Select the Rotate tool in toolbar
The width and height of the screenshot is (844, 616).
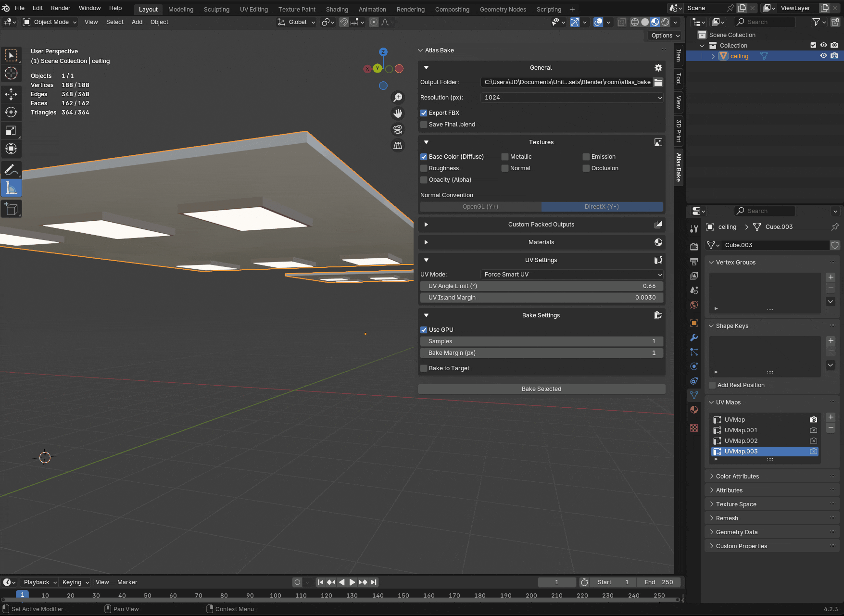tap(11, 112)
